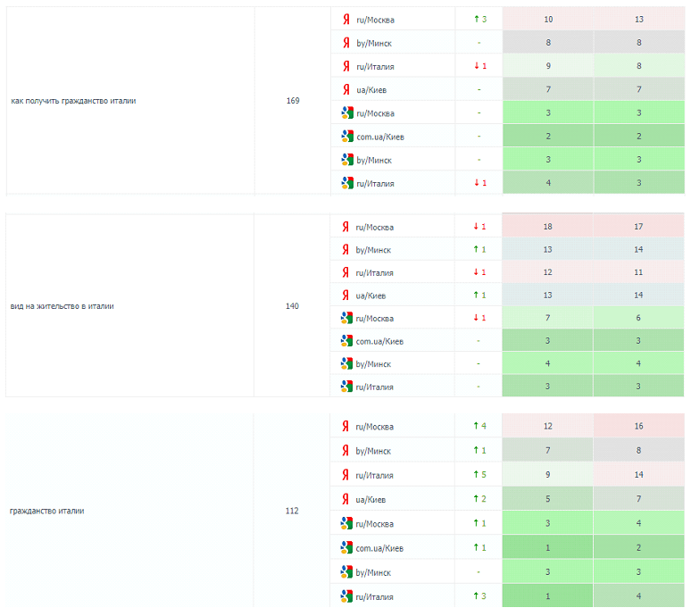Image resolution: width=691 pixels, height=616 pixels.
Task: Click Yandex icon for ru/Москва in 'как получить гражданство италии'
Action: point(346,20)
